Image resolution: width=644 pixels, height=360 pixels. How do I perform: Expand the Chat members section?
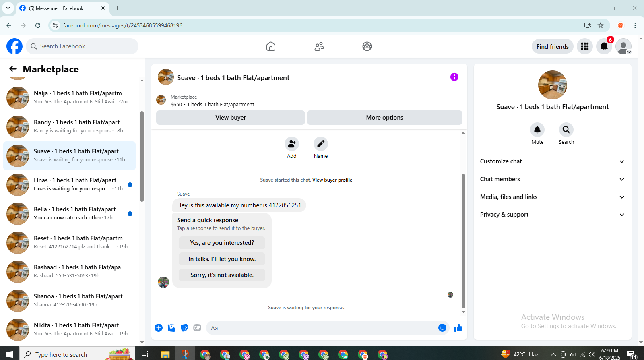[x=552, y=179]
